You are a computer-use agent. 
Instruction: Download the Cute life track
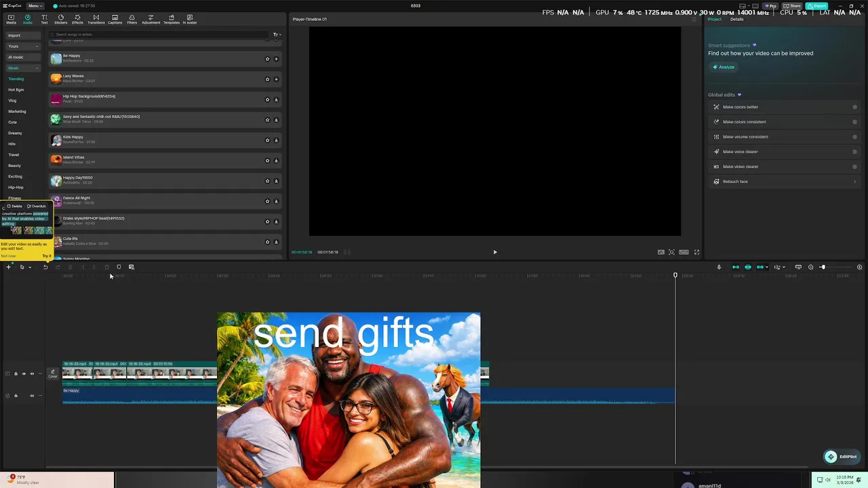[x=276, y=242]
